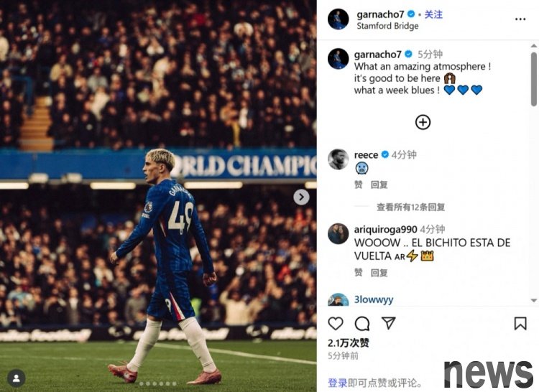The image size is (539, 392).
Task: Open comment bubble icon
Action: coord(362,323)
